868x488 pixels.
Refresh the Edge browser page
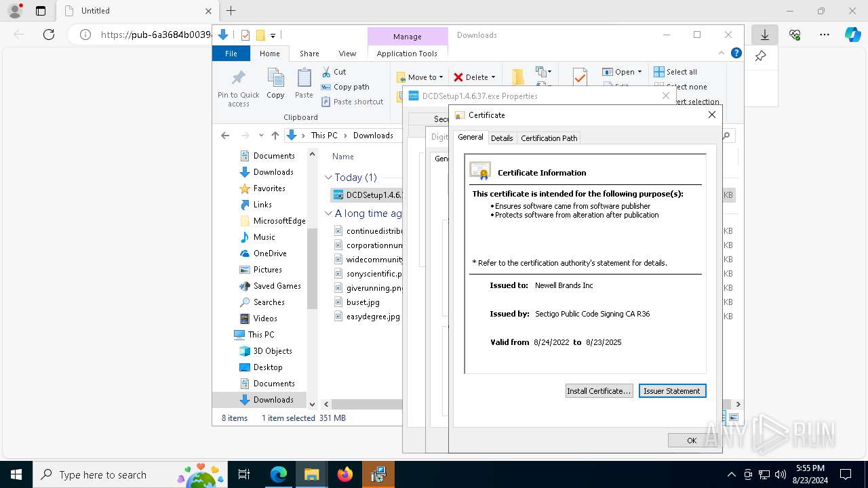click(x=49, y=35)
